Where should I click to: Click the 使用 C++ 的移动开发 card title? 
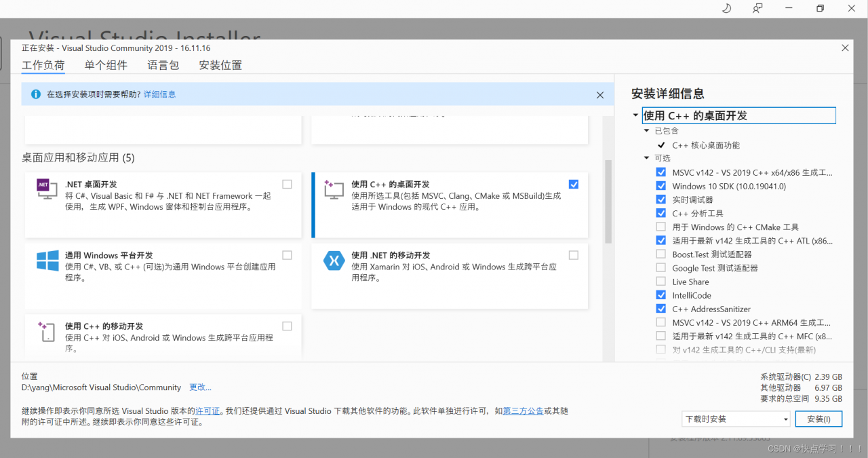tap(104, 326)
